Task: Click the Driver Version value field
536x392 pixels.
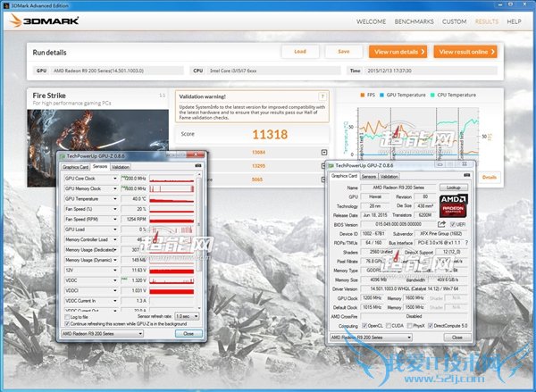Action: tap(415, 288)
